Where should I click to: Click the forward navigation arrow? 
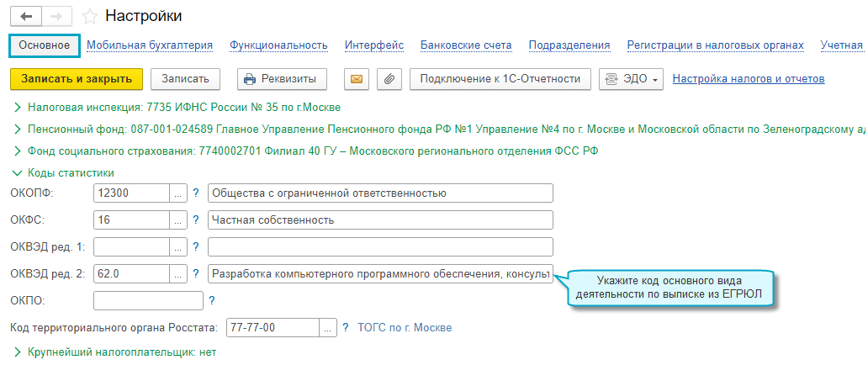point(56,16)
